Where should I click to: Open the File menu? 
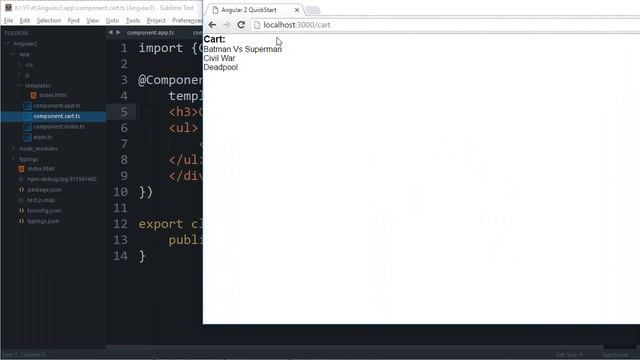pos(8,20)
